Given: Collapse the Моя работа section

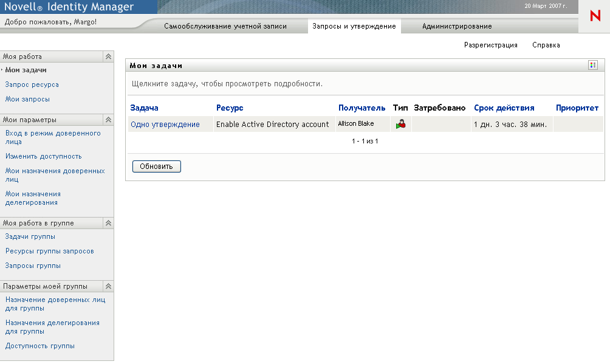Looking at the screenshot, I should [x=108, y=57].
